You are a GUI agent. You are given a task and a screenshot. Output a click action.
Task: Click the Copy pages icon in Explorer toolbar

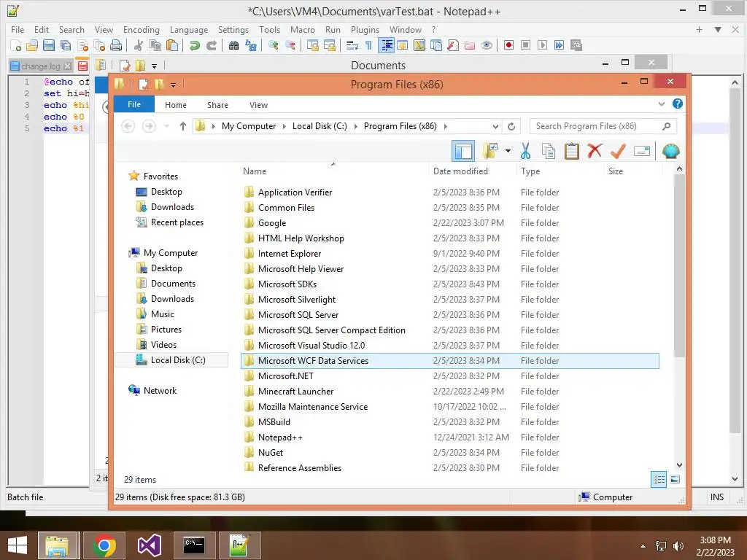point(549,152)
